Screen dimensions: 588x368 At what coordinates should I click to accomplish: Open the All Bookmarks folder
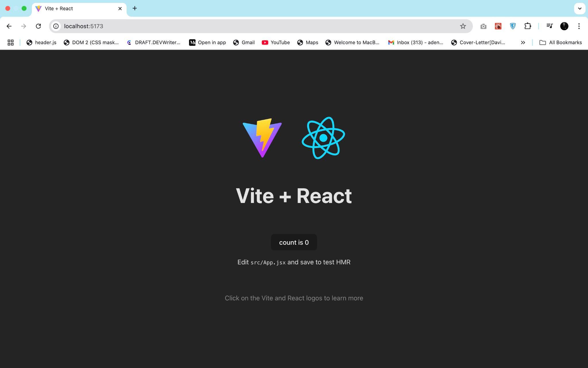tap(560, 43)
